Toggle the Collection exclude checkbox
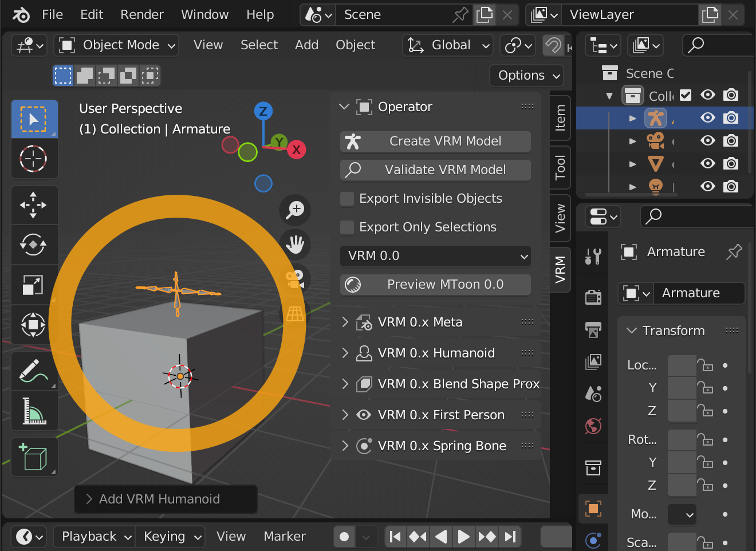The height and width of the screenshot is (551, 756). pos(686,95)
